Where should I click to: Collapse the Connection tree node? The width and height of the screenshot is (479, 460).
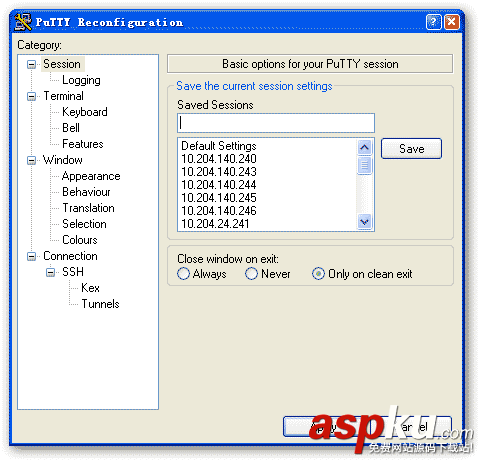31,256
